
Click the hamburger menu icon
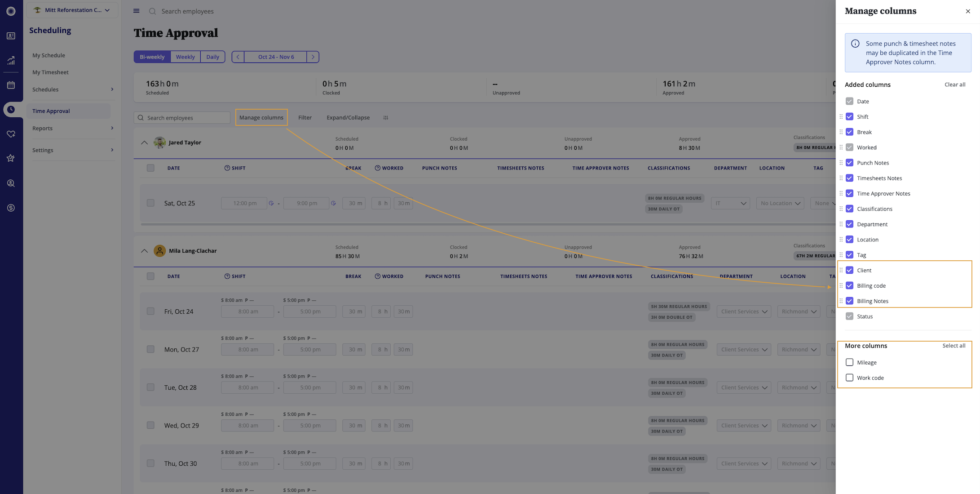tap(137, 11)
